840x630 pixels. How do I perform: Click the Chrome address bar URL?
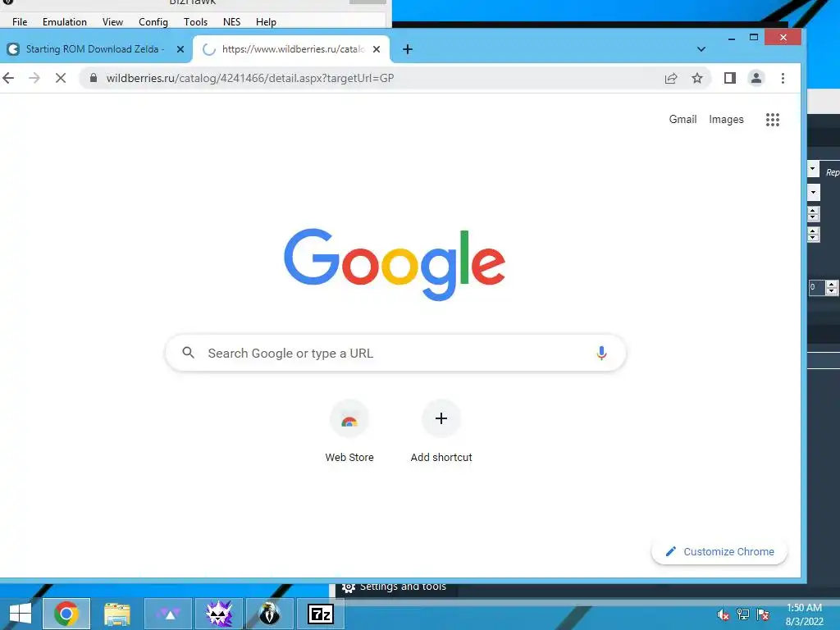249,78
